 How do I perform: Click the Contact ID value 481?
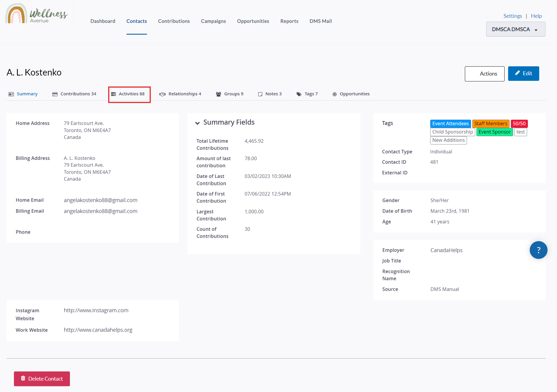click(434, 162)
